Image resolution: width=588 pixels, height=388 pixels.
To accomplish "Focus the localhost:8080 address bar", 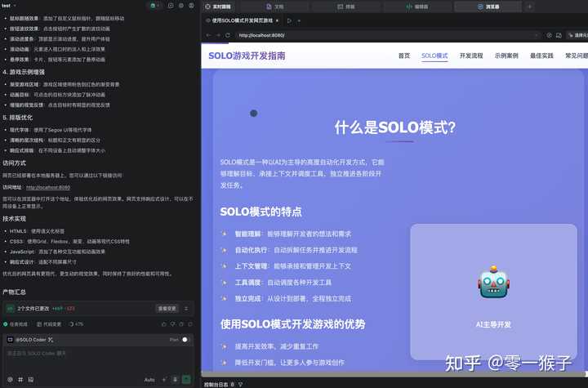I will 386,35.
